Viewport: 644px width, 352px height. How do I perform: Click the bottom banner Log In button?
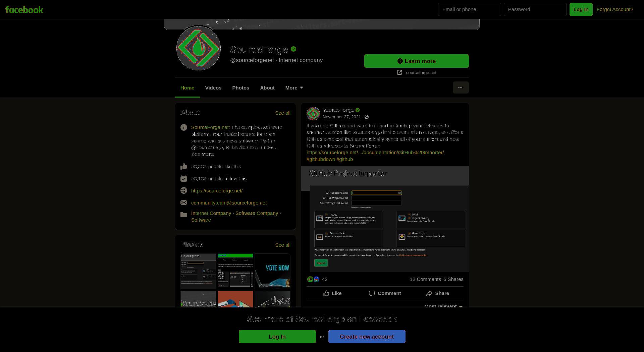277,337
